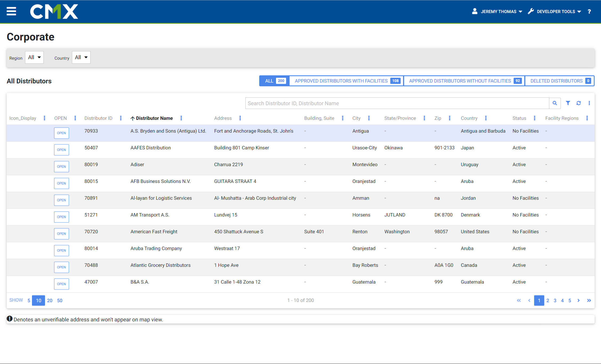The height and width of the screenshot is (364, 601).
Task: Open AFB Business Solutions N.V. record
Action: (x=62, y=183)
